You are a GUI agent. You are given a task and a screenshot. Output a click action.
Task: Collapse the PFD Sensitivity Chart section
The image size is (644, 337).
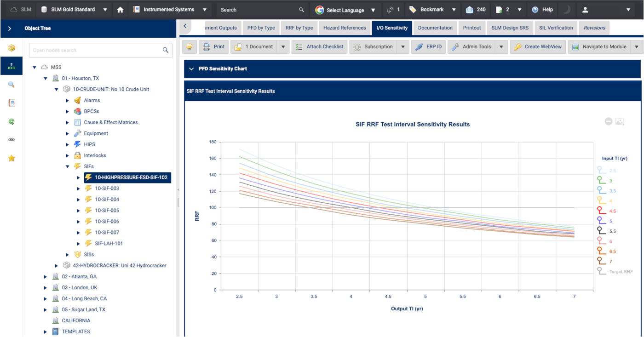(x=192, y=69)
